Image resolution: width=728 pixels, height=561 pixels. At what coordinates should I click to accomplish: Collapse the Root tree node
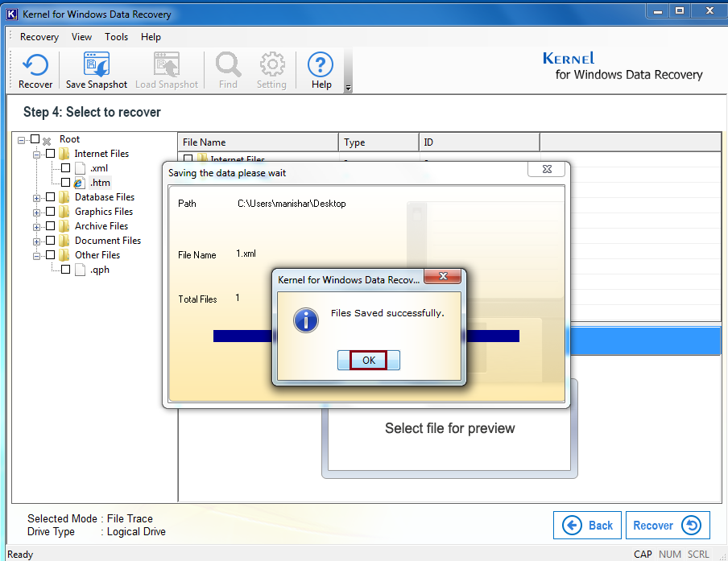click(22, 140)
